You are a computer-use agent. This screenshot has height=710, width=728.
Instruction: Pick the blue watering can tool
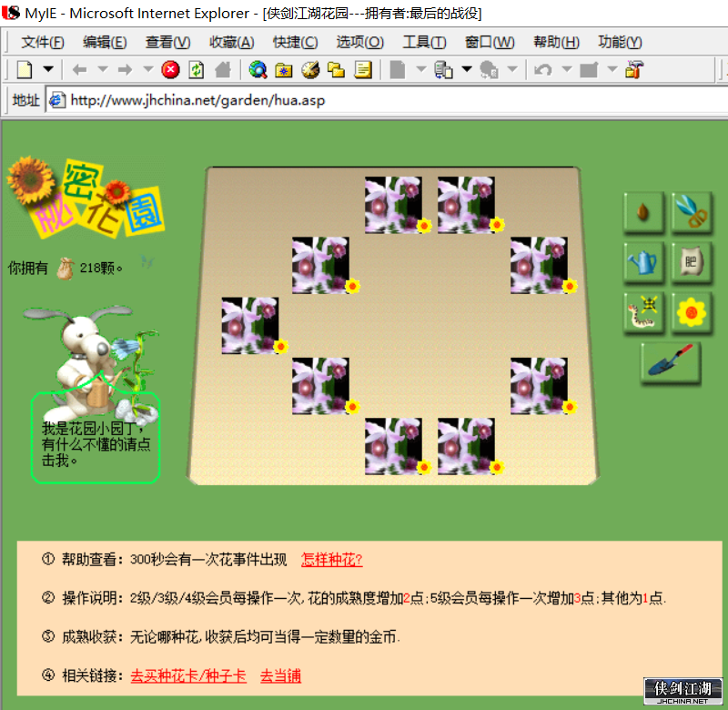pyautogui.click(x=643, y=262)
